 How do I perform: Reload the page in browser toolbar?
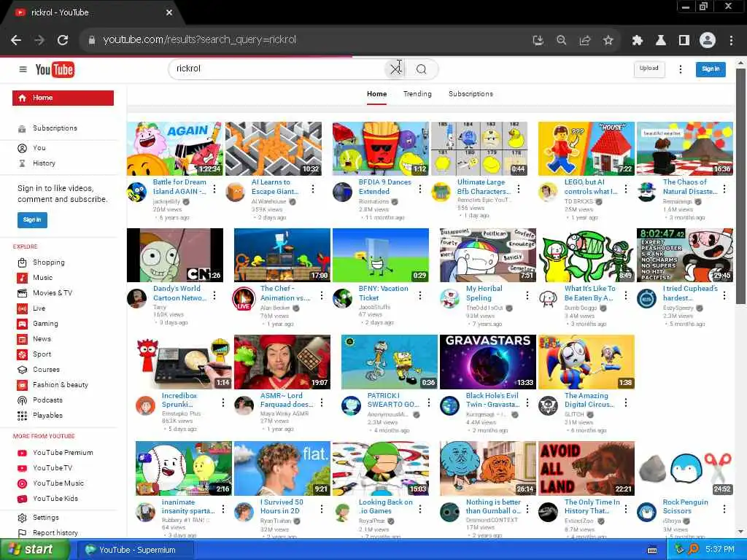pyautogui.click(x=63, y=40)
